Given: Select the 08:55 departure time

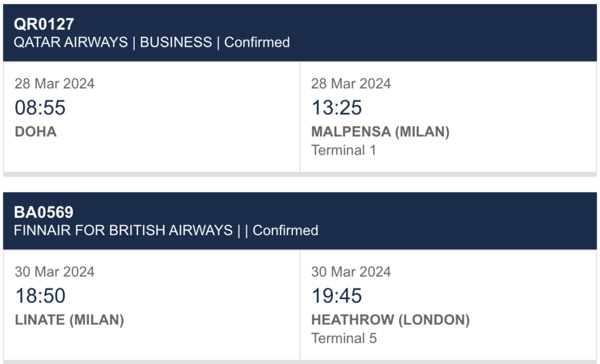Looking at the screenshot, I should 40,108.
